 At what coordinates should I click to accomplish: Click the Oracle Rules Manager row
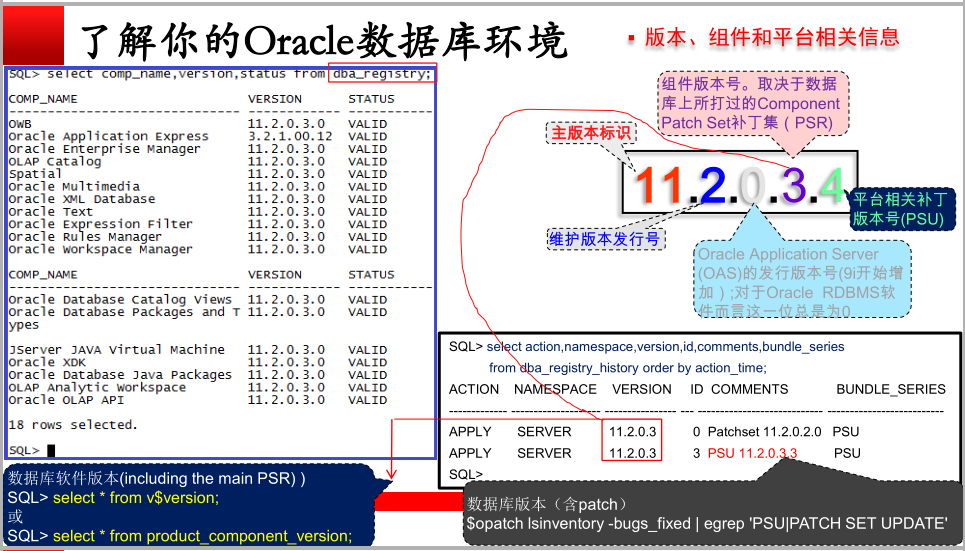click(198, 237)
